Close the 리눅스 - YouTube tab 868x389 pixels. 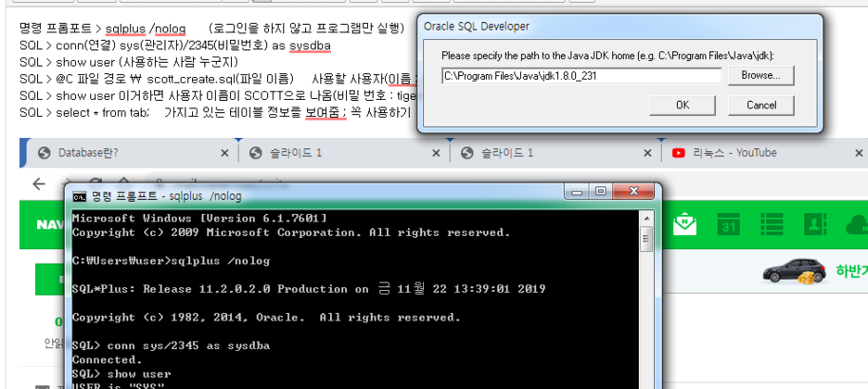[x=859, y=153]
